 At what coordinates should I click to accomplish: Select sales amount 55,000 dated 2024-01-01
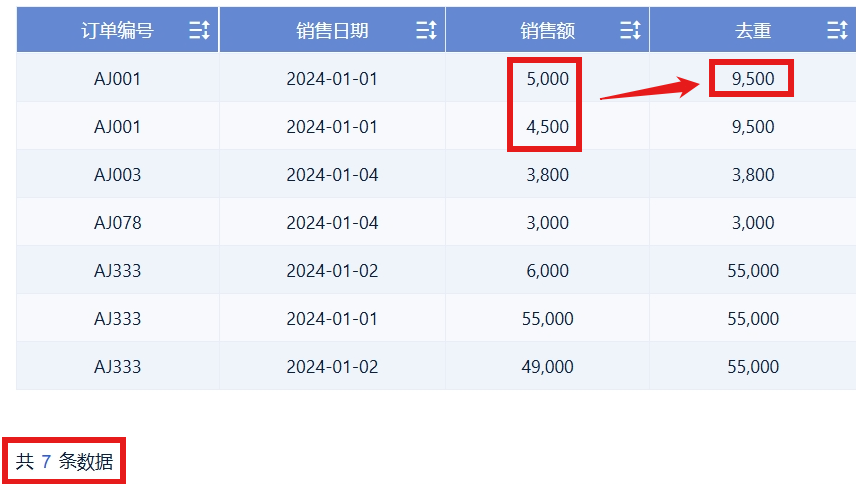click(x=548, y=319)
